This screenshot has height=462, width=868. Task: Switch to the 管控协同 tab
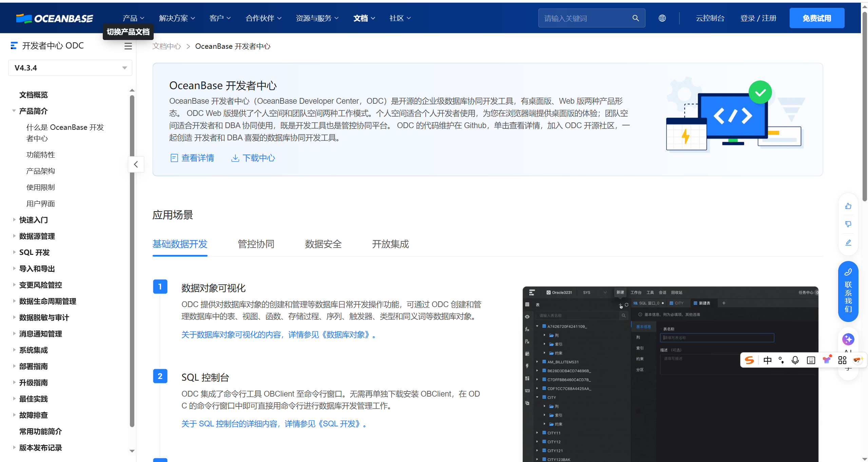click(256, 244)
